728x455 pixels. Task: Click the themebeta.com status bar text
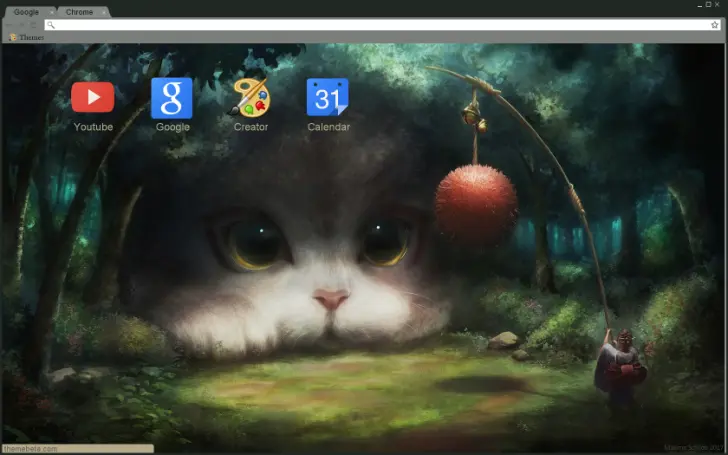(x=32, y=449)
